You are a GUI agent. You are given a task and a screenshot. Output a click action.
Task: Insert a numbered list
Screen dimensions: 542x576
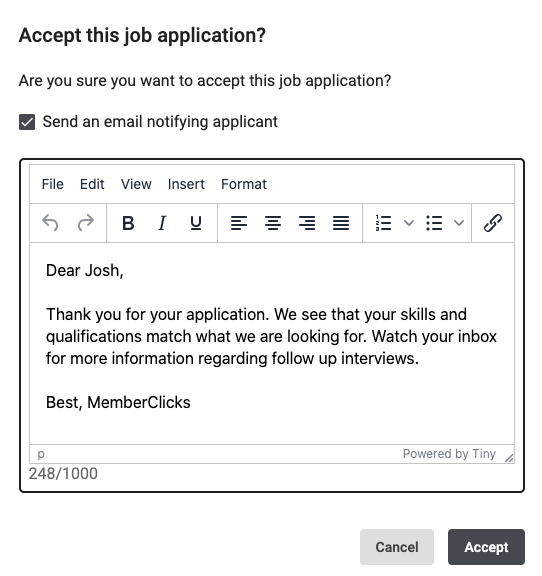[383, 223]
